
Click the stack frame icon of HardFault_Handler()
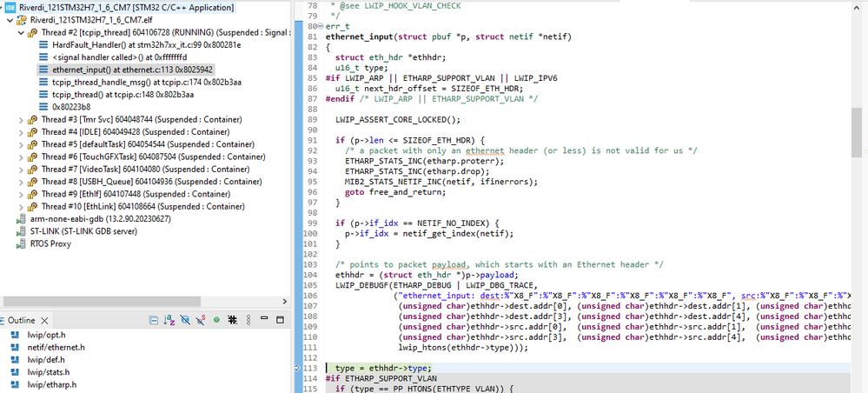43,45
